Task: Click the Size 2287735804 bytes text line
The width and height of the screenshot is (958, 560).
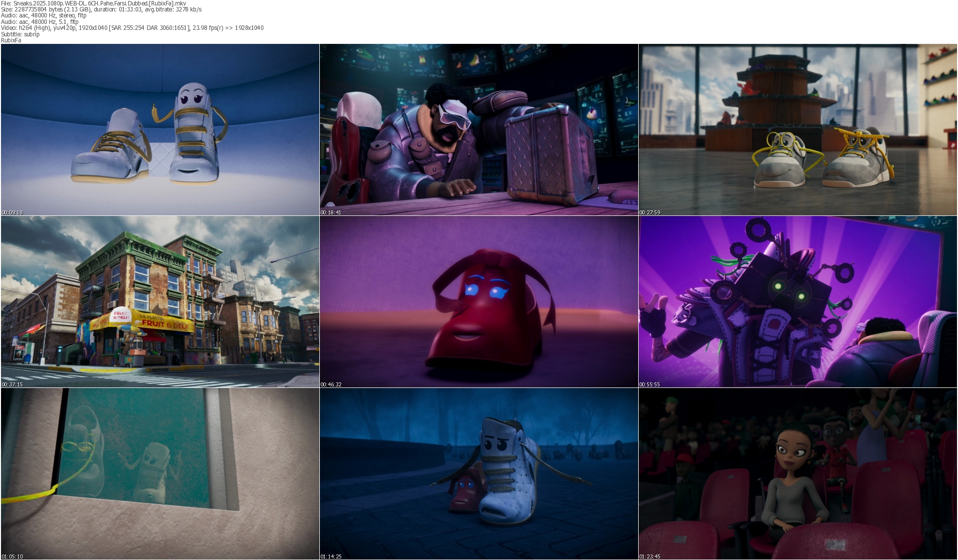Action: (101, 9)
